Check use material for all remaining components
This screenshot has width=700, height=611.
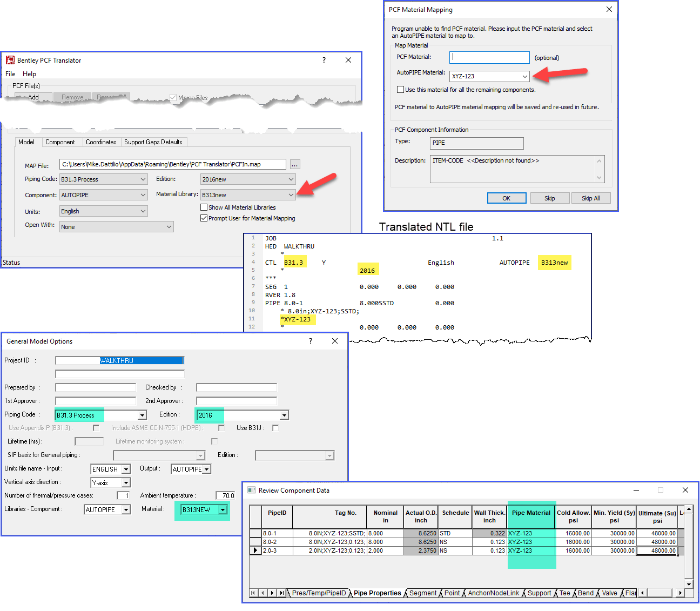click(400, 90)
